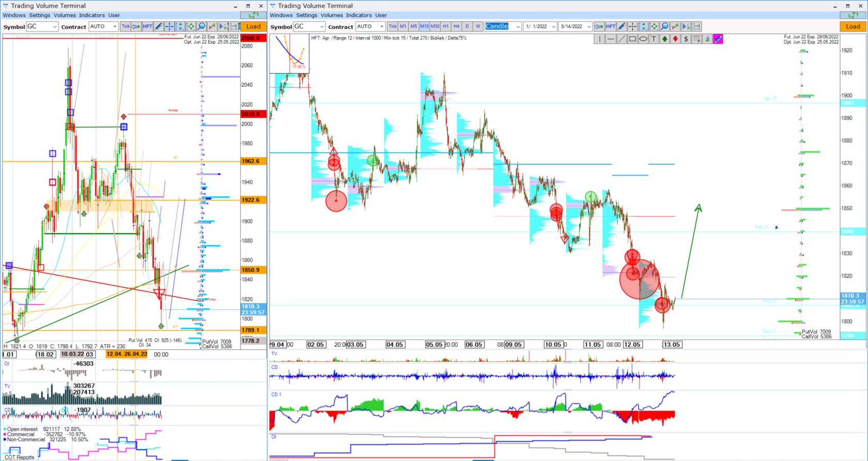Open Settings menu in left window

(x=40, y=15)
